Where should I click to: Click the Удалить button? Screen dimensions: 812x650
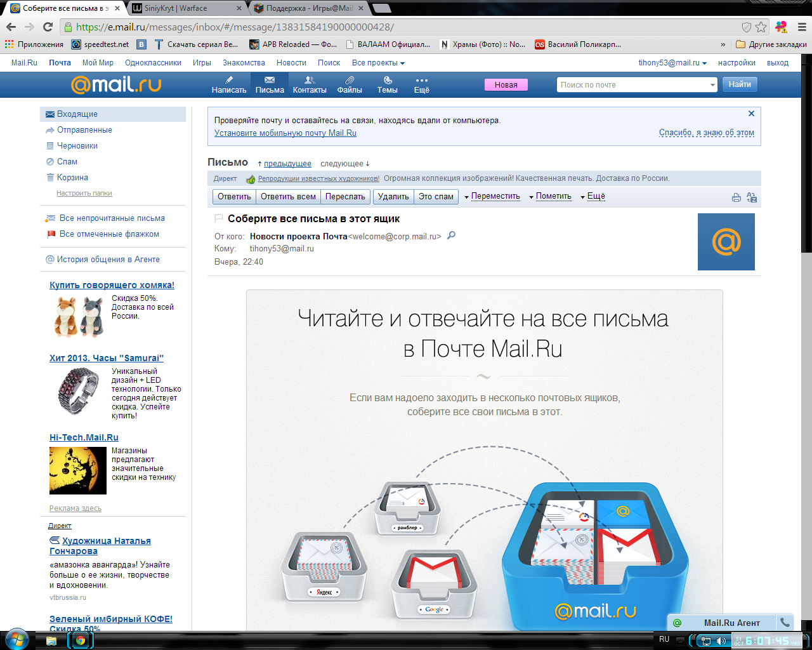[x=393, y=197]
